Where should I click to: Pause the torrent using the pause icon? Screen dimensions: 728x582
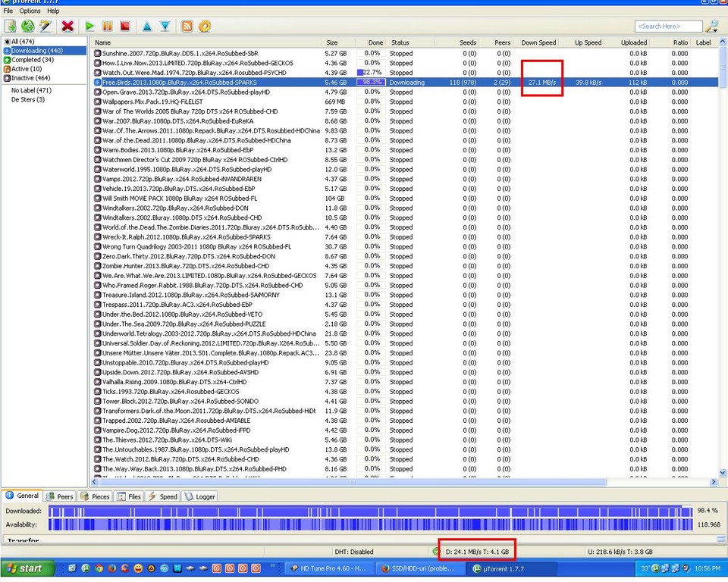pos(108,26)
